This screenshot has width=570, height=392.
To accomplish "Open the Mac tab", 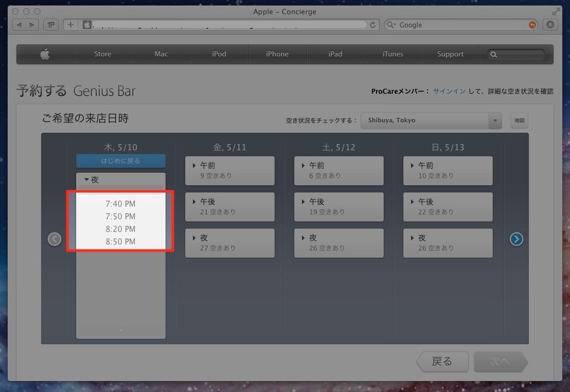I will [161, 54].
